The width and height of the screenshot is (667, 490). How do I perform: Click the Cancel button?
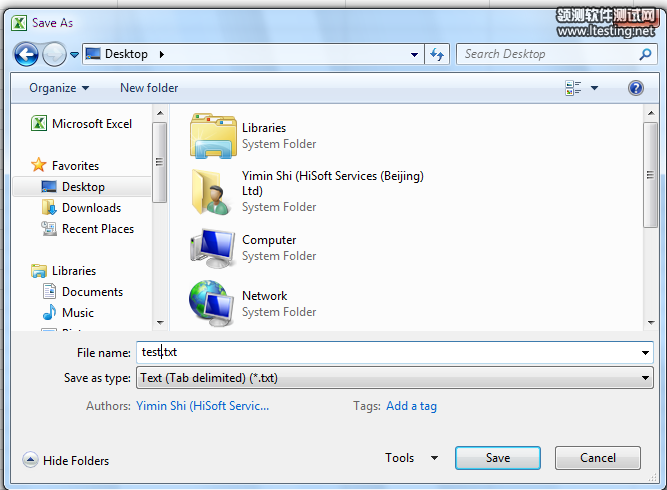tap(598, 458)
